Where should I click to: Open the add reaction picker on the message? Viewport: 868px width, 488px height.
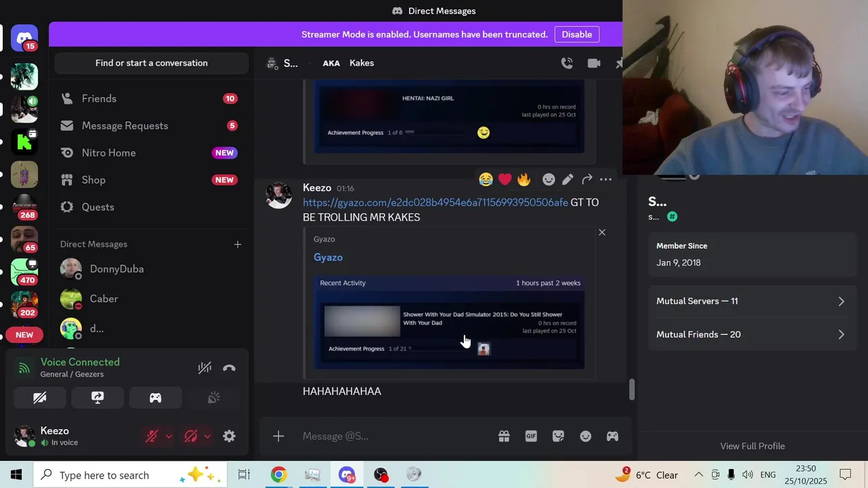point(549,180)
